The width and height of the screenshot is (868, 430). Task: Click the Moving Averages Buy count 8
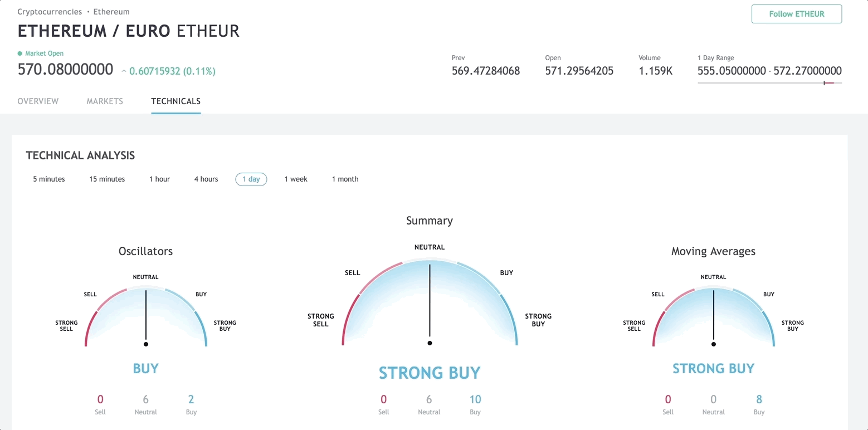759,399
